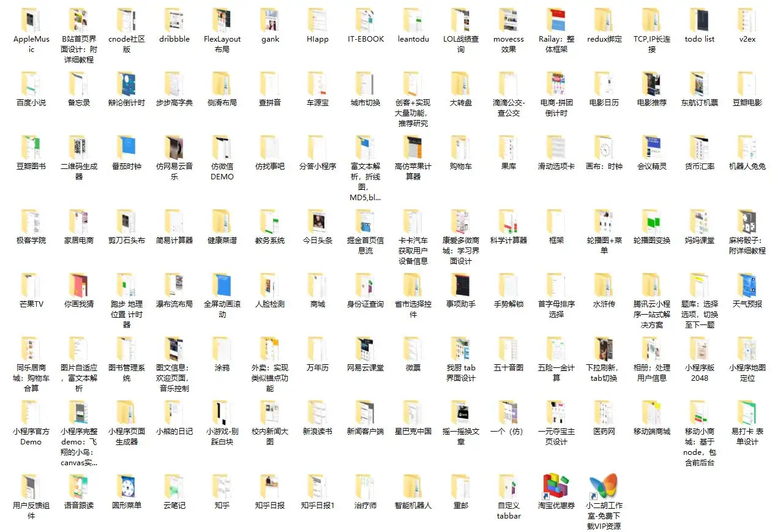Select the 二维码生成器 folder
This screenshot has width=775, height=532.
[x=79, y=147]
